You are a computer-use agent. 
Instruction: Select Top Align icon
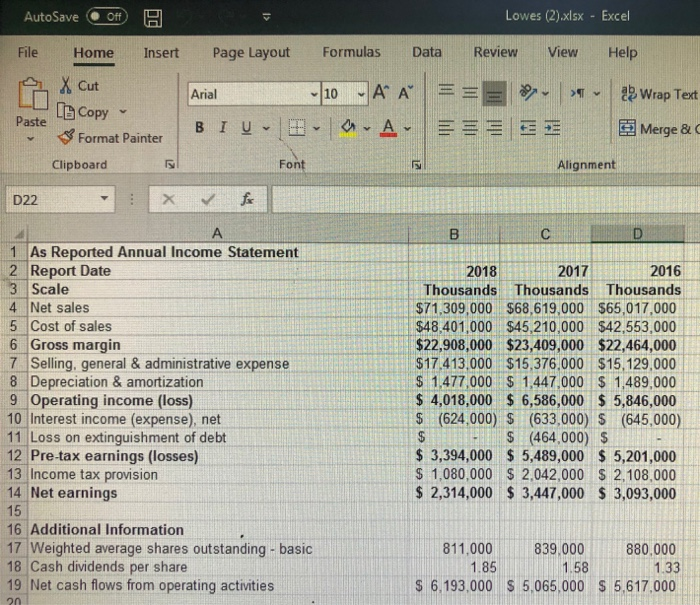(446, 92)
